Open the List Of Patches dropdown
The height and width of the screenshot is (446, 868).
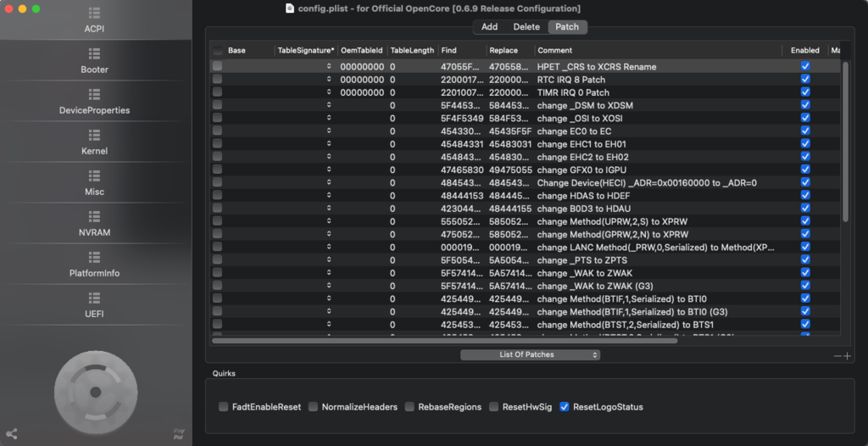coord(531,354)
